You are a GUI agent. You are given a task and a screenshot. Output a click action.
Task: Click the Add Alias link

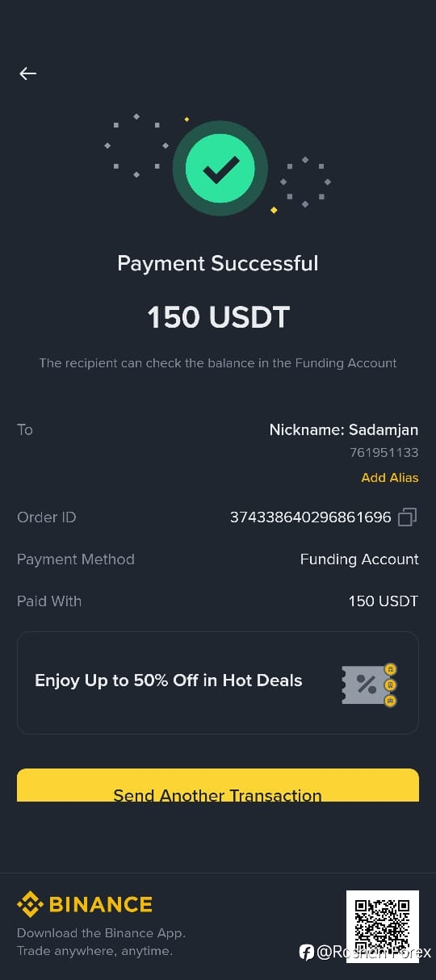pyautogui.click(x=390, y=477)
